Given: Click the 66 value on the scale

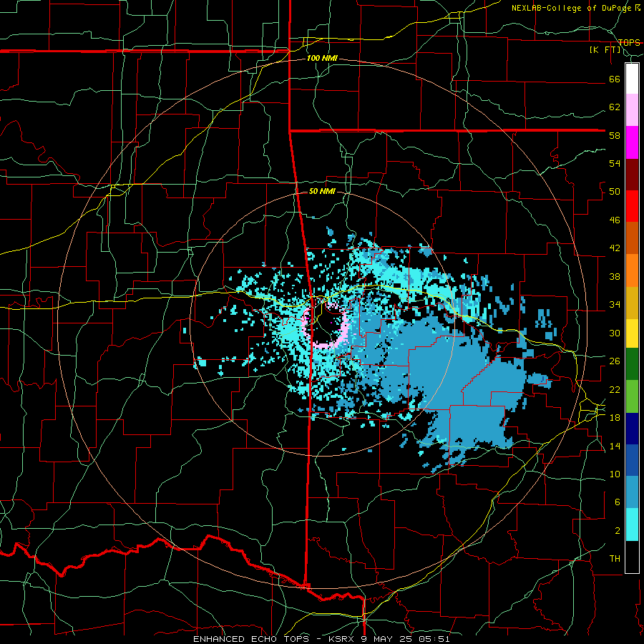Looking at the screenshot, I should pyautogui.click(x=615, y=79).
